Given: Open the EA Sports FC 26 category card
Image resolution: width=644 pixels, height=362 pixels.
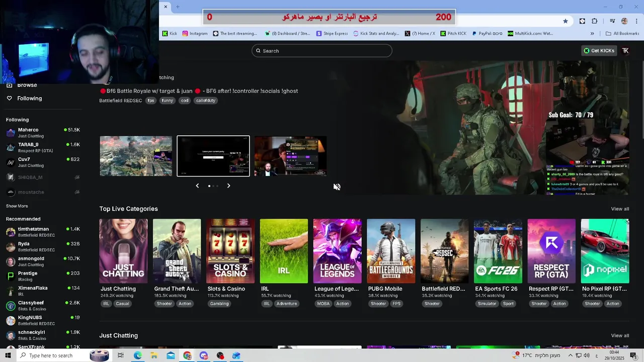Looking at the screenshot, I should [498, 251].
